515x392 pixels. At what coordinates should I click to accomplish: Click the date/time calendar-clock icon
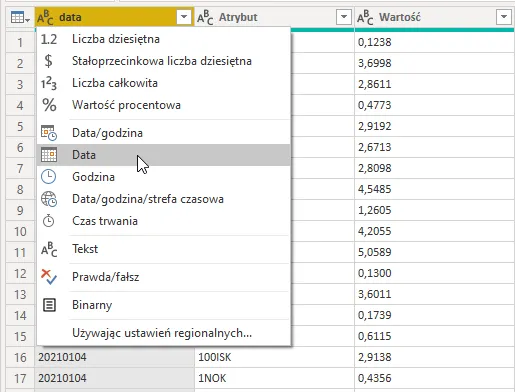49,133
